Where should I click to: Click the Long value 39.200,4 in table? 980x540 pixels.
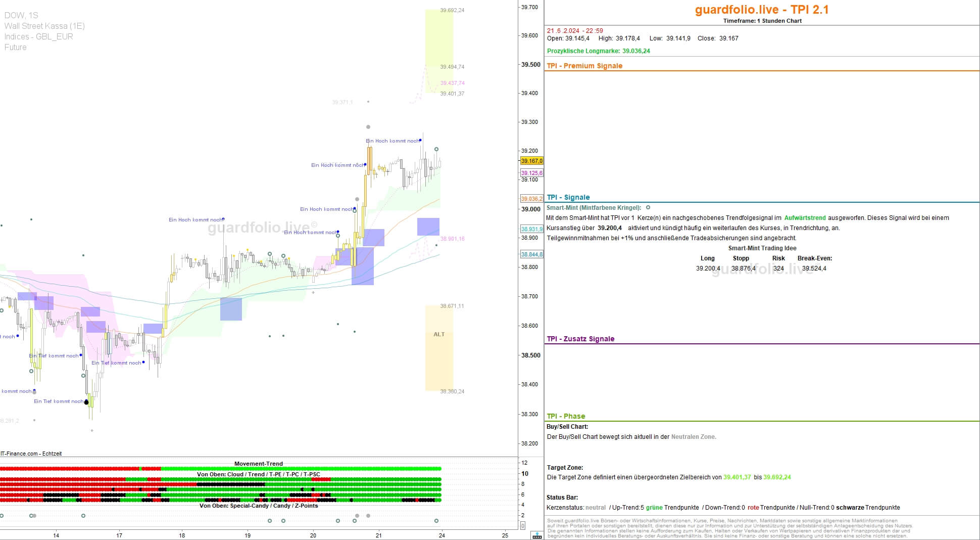tap(708, 268)
